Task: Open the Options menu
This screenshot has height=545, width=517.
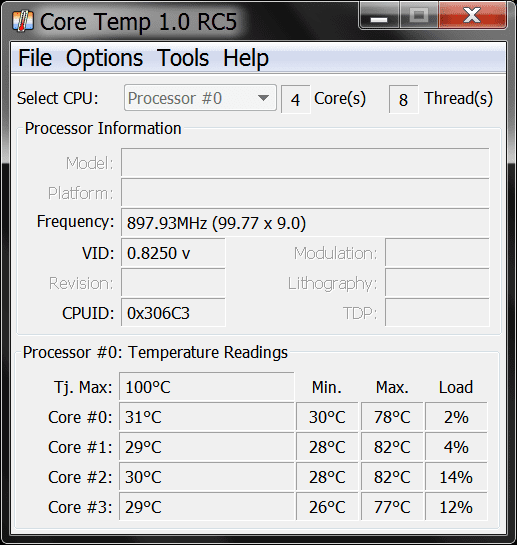Action: coord(104,58)
